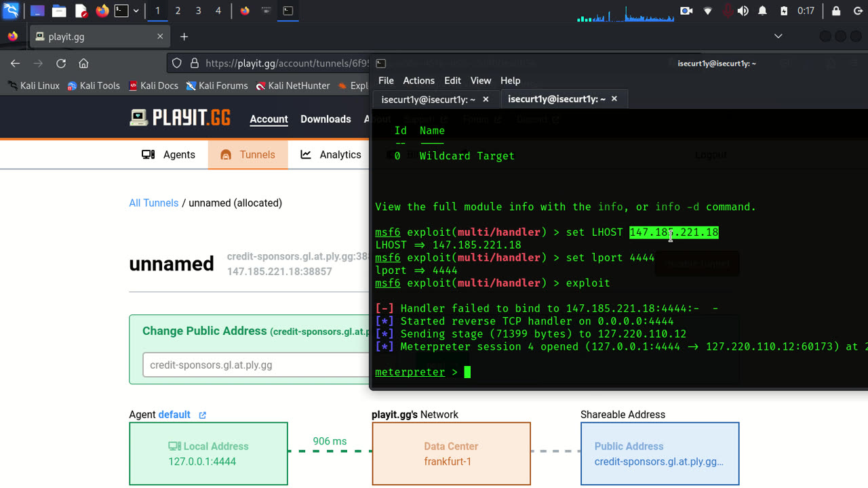
Task: Open the CPU graph panel monitor
Action: (624, 13)
